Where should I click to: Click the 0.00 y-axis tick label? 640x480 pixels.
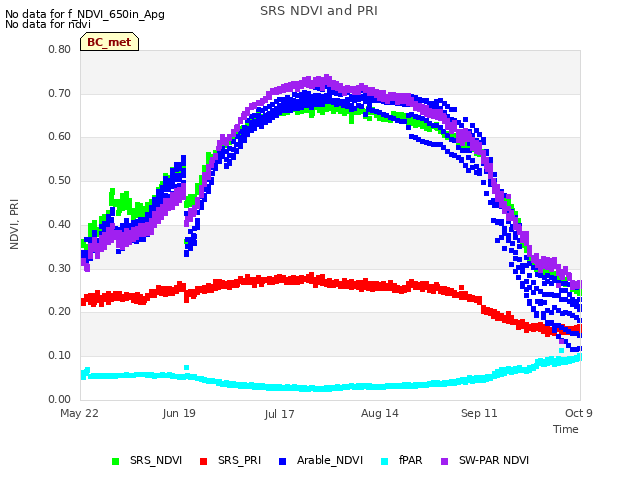60,399
